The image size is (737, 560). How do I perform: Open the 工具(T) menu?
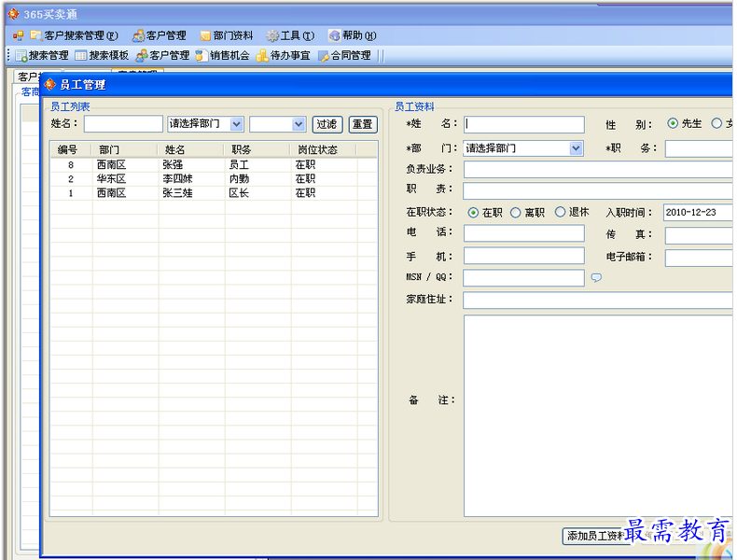tap(290, 35)
